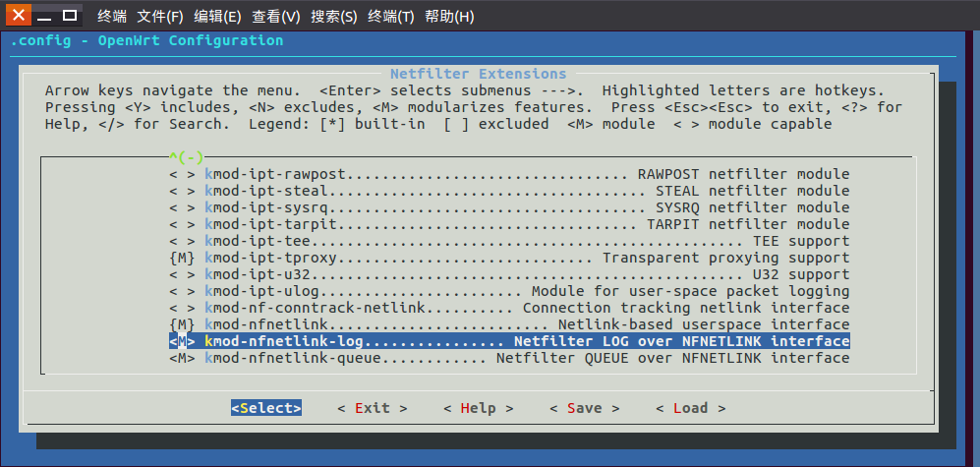
Task: Select the kmod-ipt-tproxy entry name
Action: (270, 258)
